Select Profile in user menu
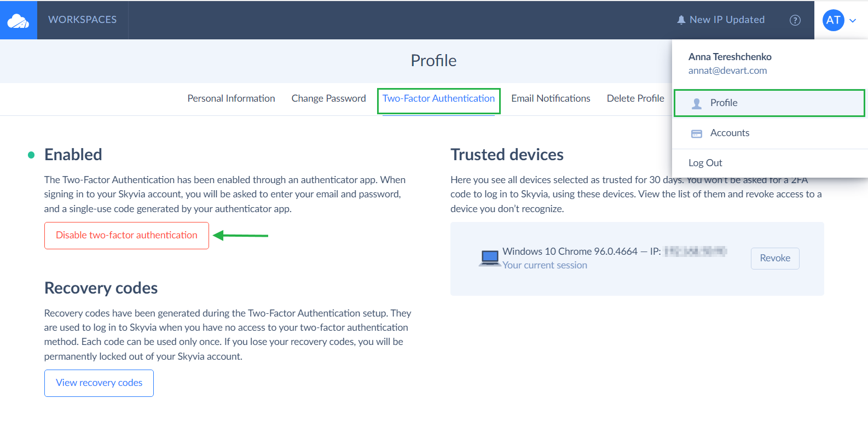 tap(769, 103)
